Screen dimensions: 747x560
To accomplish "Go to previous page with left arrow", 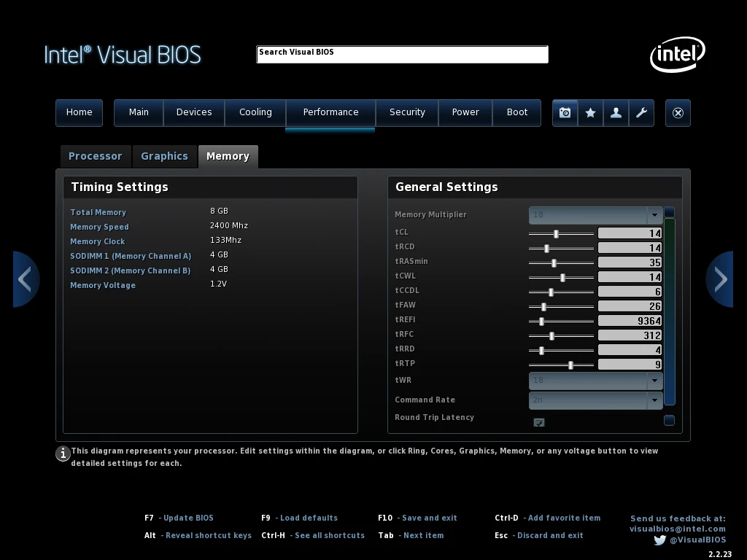I will click(26, 279).
